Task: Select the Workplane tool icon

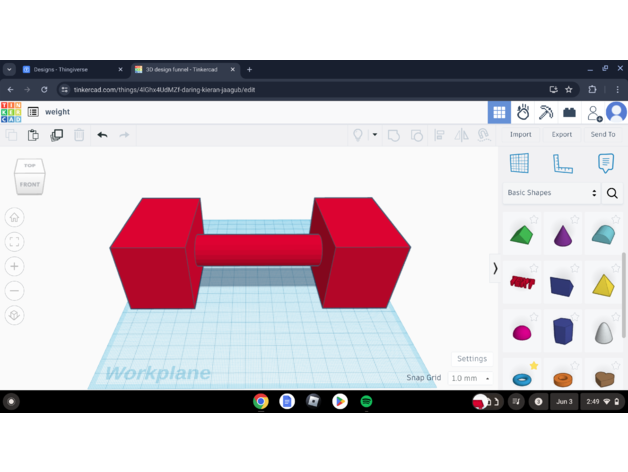Action: [x=519, y=163]
